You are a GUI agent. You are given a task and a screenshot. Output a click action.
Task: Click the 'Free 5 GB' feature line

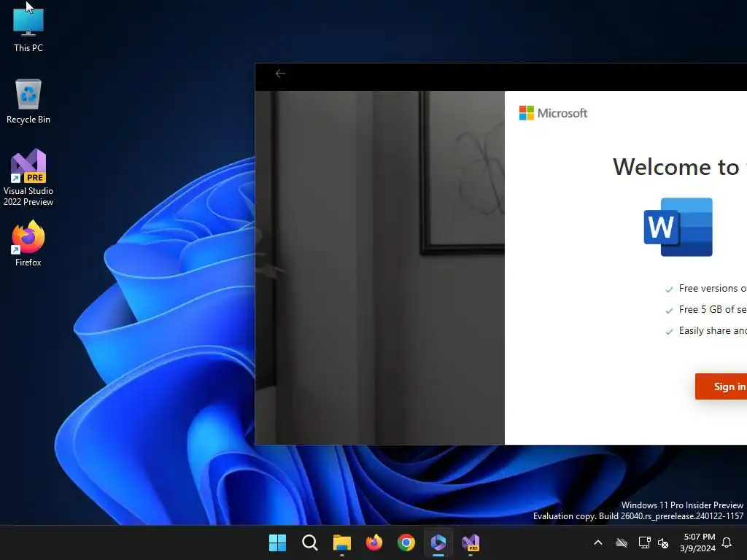pos(706,309)
